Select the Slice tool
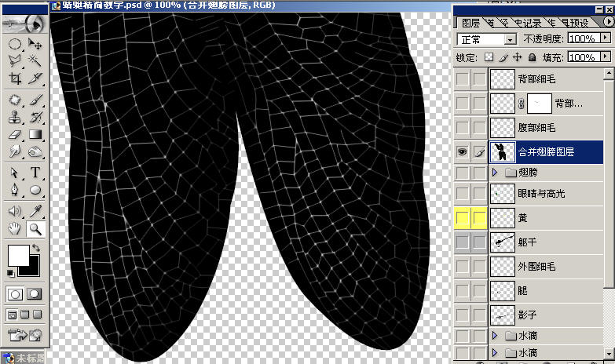This screenshot has width=615, height=364. (35, 78)
